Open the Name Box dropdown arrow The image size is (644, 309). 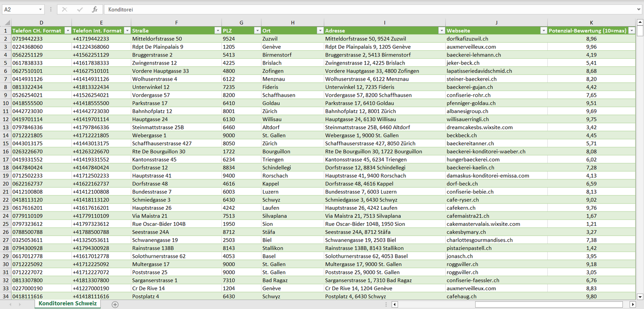[40, 9]
